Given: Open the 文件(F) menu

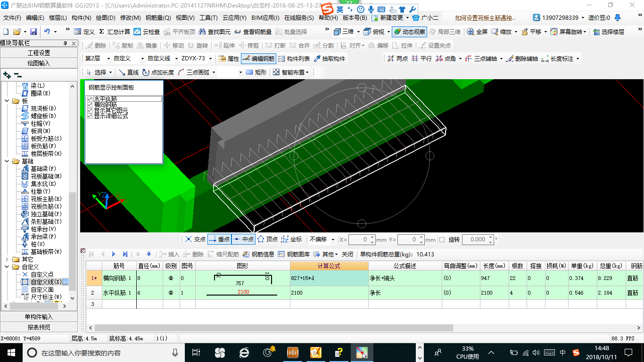Looking at the screenshot, I should pos(12,18).
